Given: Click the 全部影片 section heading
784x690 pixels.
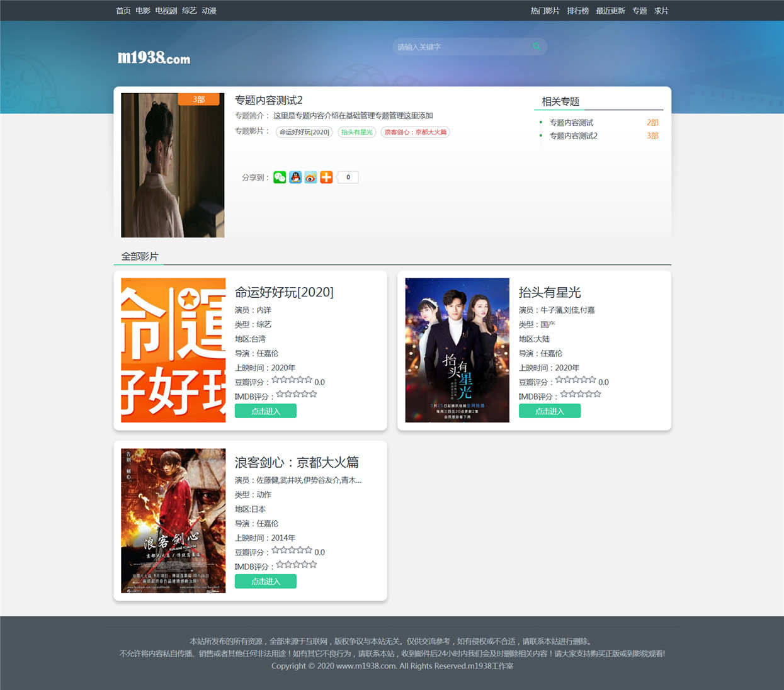Looking at the screenshot, I should click(140, 256).
